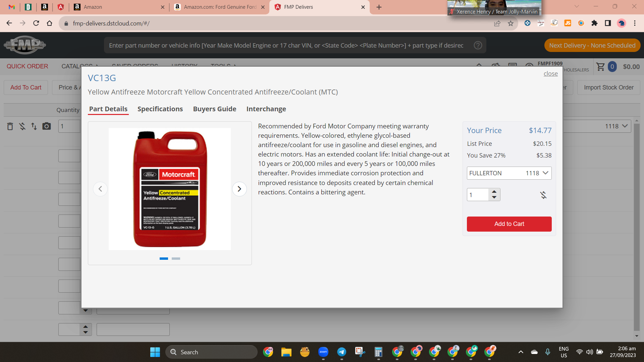
Task: Open the Buyers Guide tab
Action: coord(214,109)
